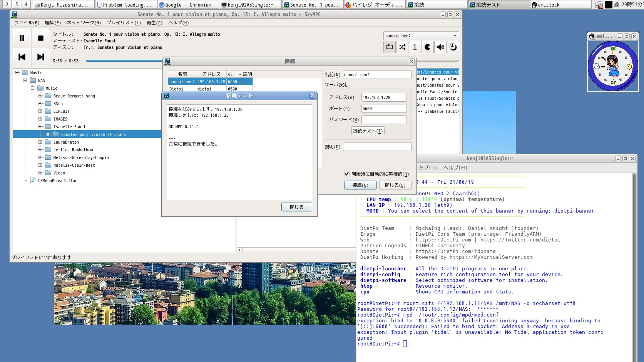This screenshot has width=644, height=362.
Task: Go back to the previous track
Action: (22, 57)
